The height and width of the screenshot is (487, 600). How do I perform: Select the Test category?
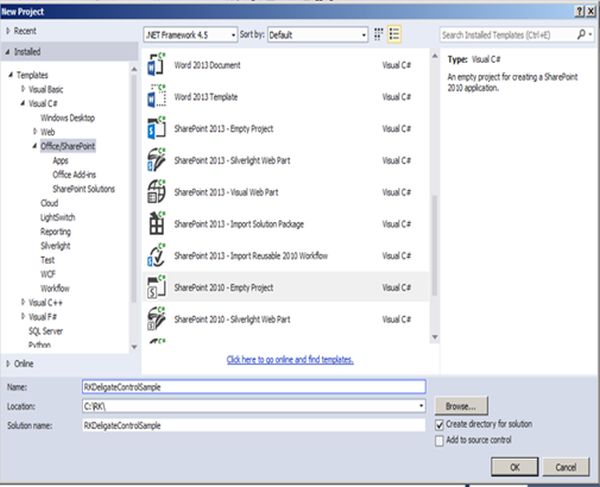[x=47, y=260]
